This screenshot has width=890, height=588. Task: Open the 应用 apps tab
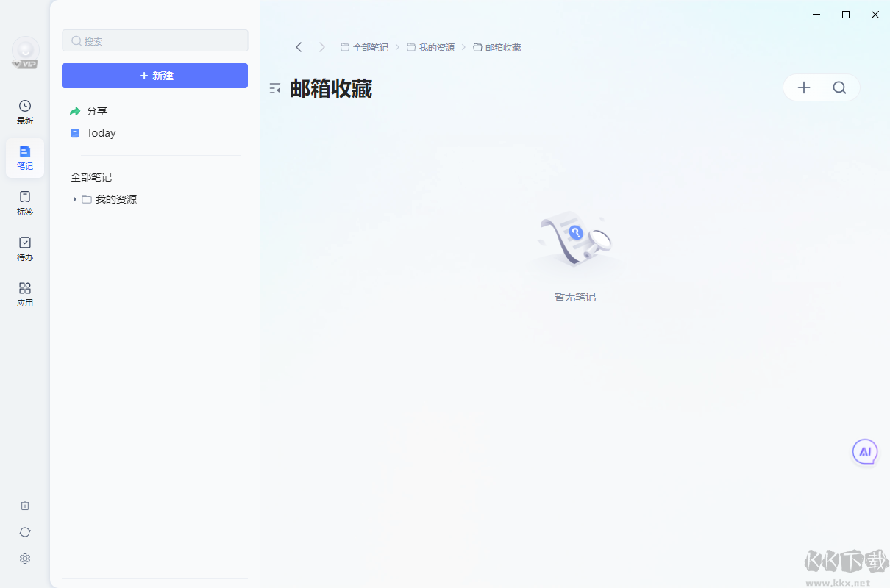(25, 294)
